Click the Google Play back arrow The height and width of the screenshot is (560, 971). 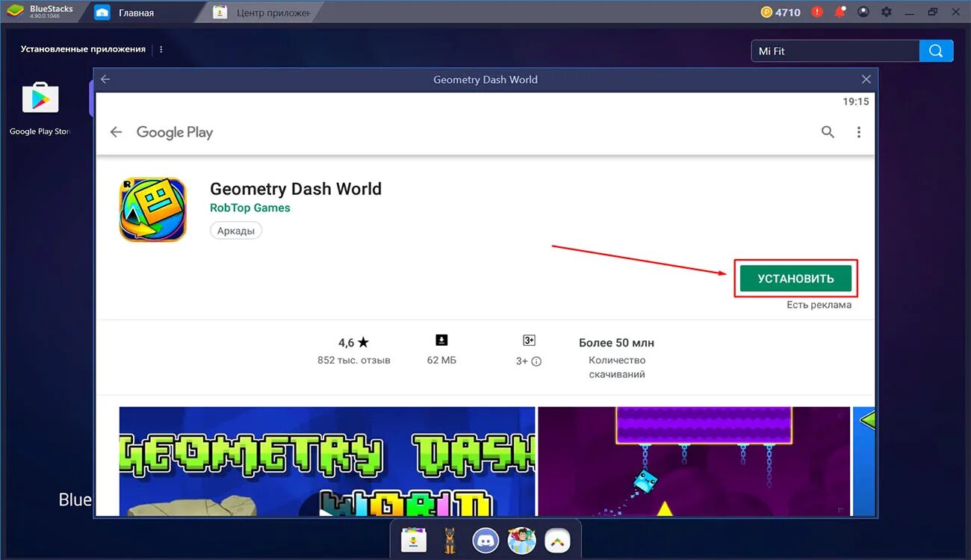click(x=116, y=132)
